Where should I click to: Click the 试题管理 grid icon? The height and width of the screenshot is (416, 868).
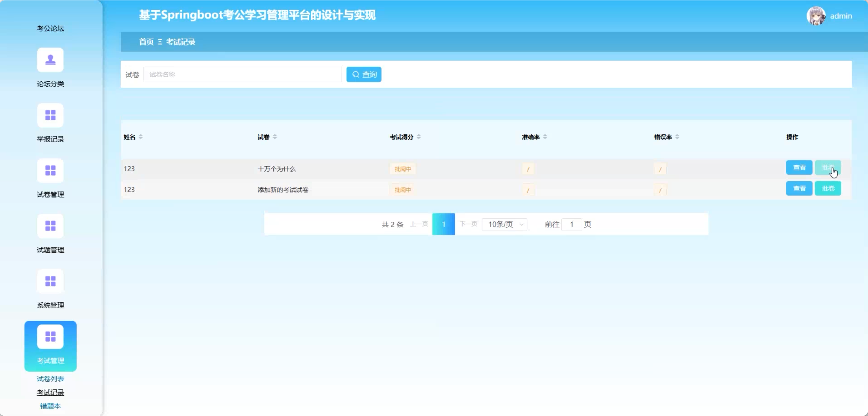(50, 226)
